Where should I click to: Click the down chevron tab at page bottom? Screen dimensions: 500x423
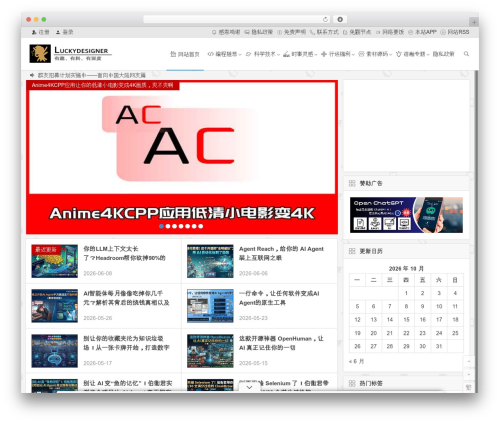pos(249,387)
